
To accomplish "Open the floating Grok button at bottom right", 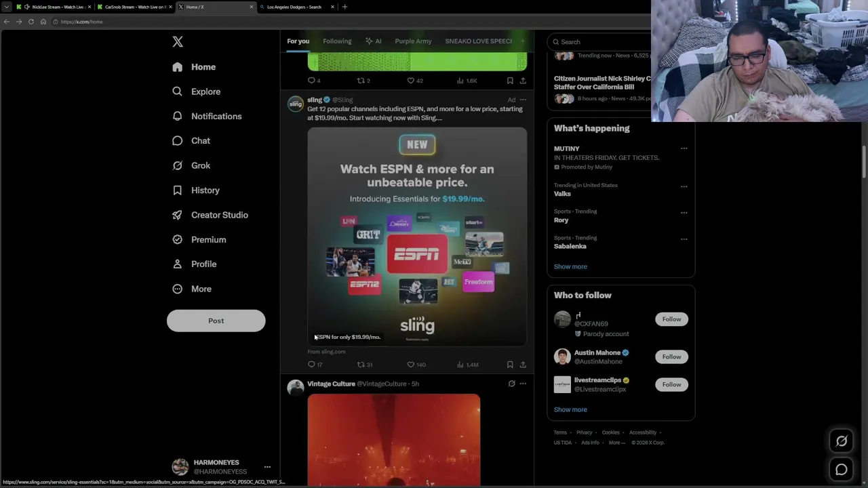I will point(842,441).
